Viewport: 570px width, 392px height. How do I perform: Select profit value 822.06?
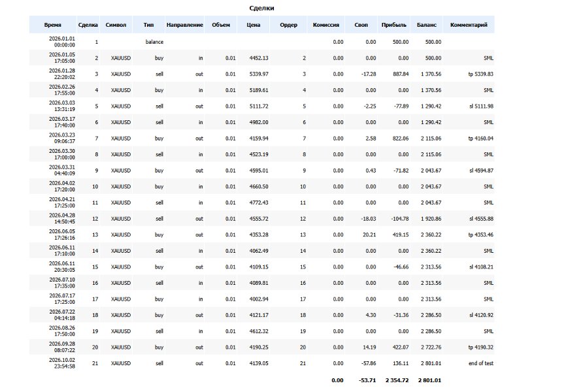click(x=401, y=138)
